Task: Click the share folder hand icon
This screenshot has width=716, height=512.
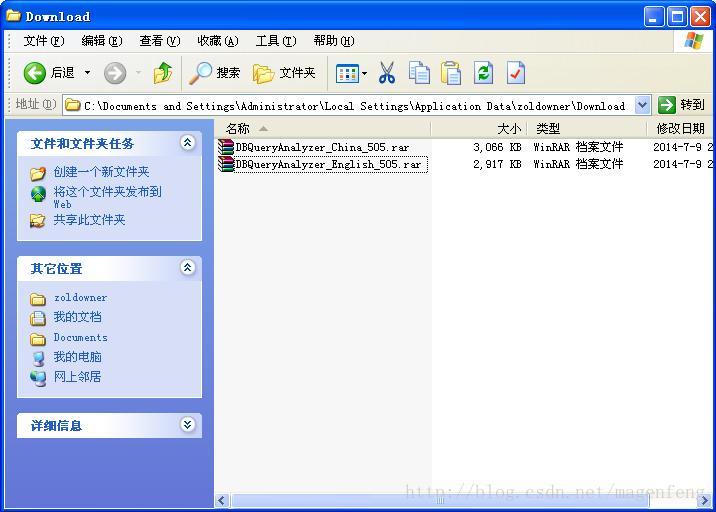Action: click(37, 221)
